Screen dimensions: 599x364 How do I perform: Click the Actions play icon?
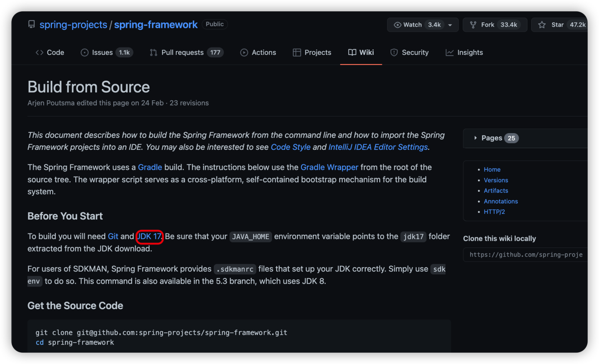click(x=244, y=52)
